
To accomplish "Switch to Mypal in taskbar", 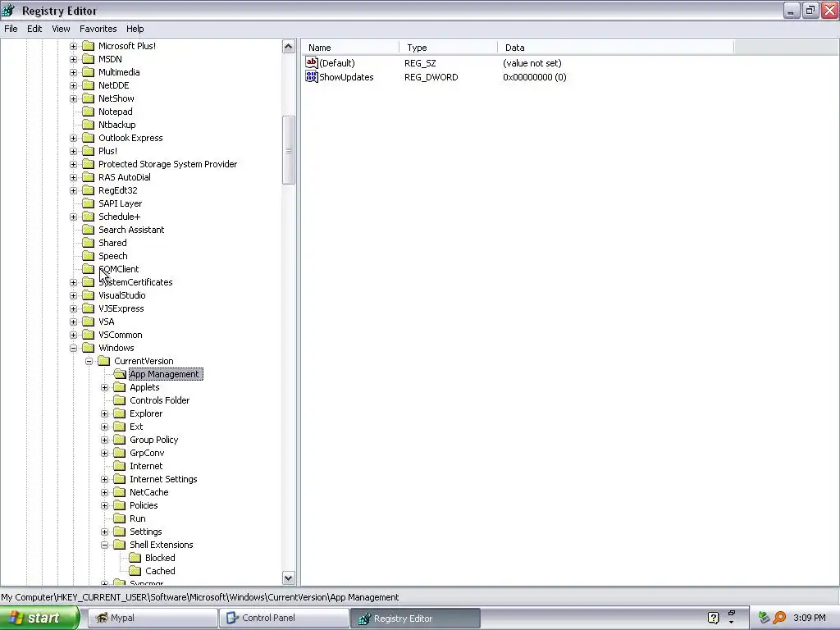I will 152,618.
